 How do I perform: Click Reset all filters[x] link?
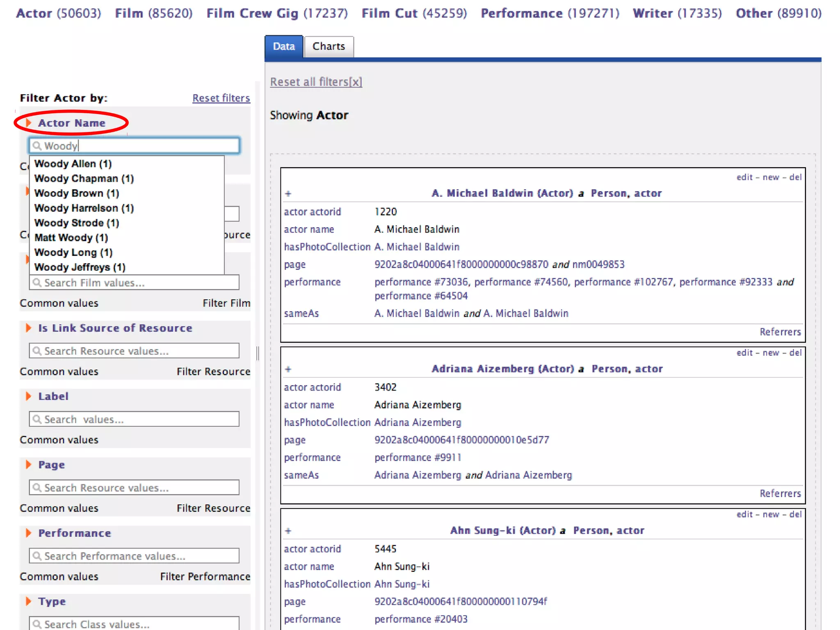316,82
